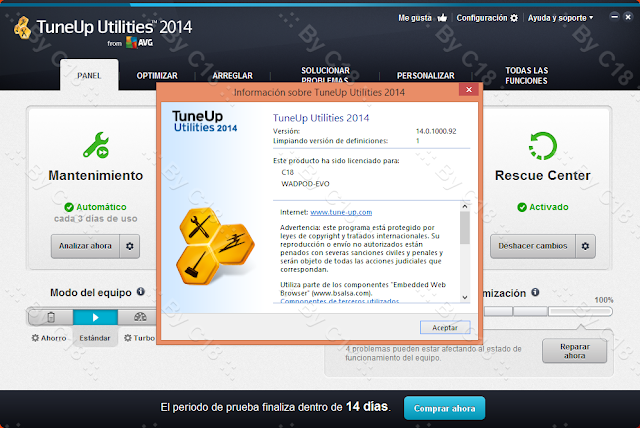Viewport: 640px width, 428px height.
Task: Go to SOLUCIONAR PROBLEMAS tab
Action: [x=325, y=75]
